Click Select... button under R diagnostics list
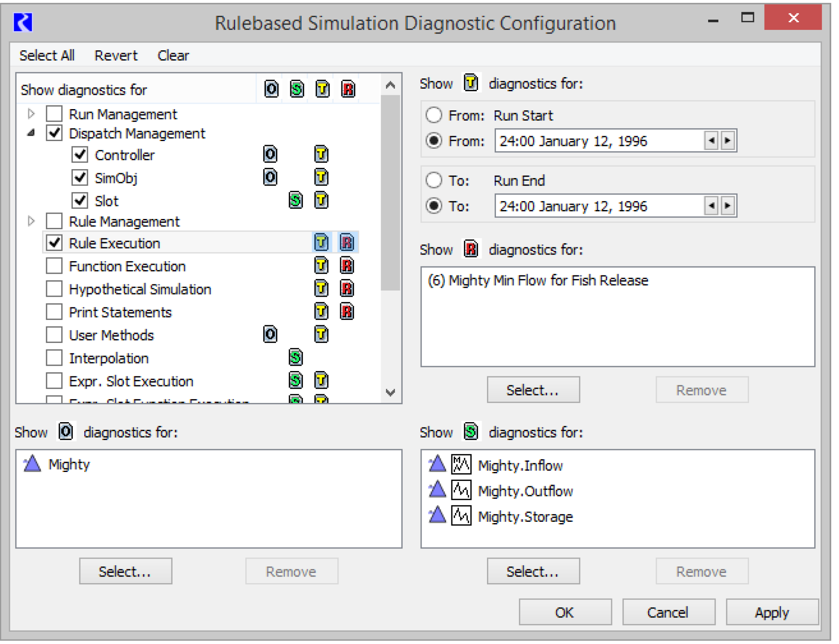The image size is (839, 644). (533, 390)
